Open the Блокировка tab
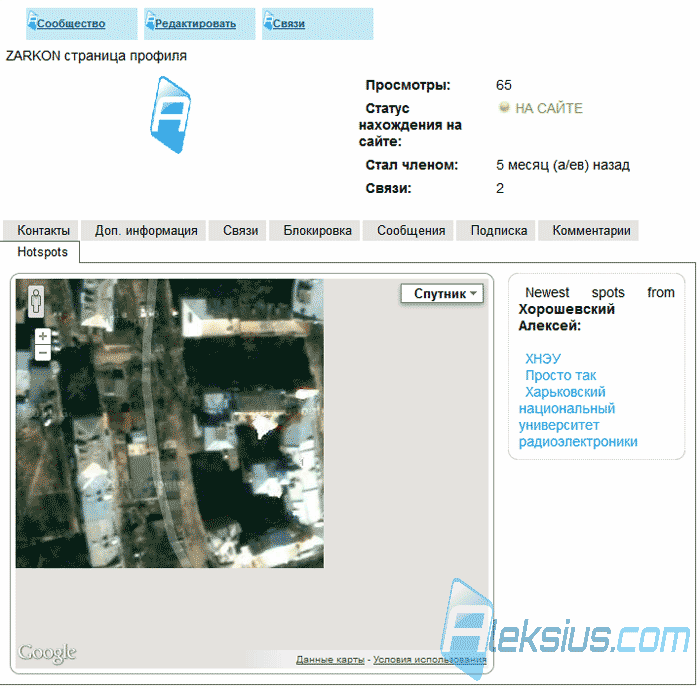Screen dimensions: 700x688 (315, 230)
